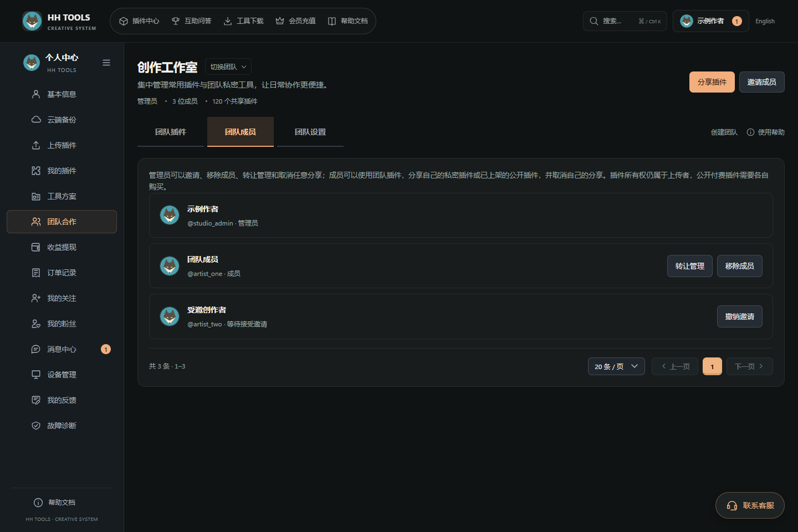This screenshot has height=532, width=798.
Task: Select the 团队成员 tab
Action: coord(241,132)
